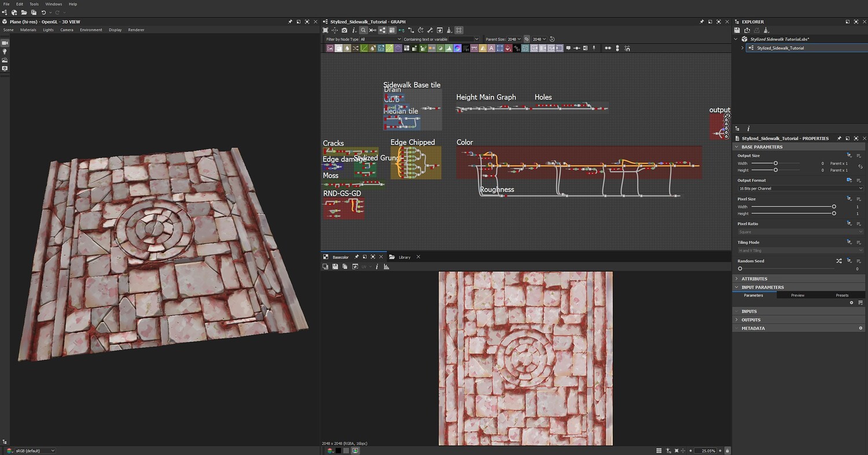Open the Materials menu in 3D view
This screenshot has height=455, width=868.
tap(28, 29)
